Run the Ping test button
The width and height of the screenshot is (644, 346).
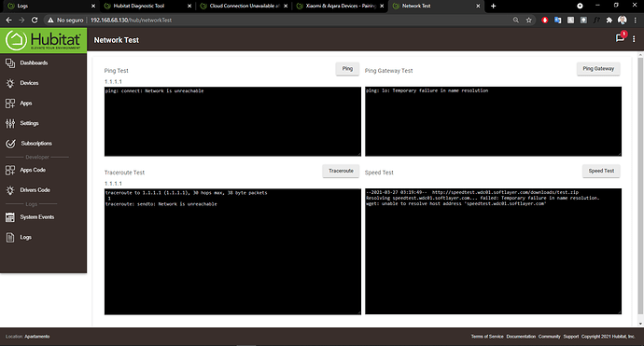pos(347,69)
